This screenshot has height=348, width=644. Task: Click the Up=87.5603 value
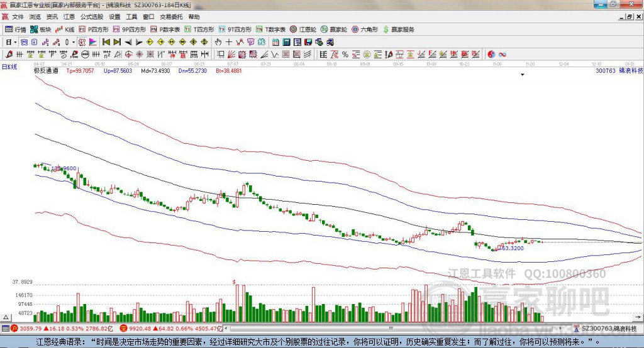click(118, 70)
